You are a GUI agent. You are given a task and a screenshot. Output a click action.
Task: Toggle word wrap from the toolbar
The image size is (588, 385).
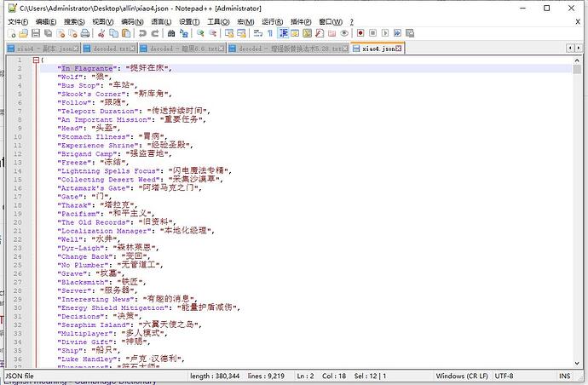coord(258,33)
